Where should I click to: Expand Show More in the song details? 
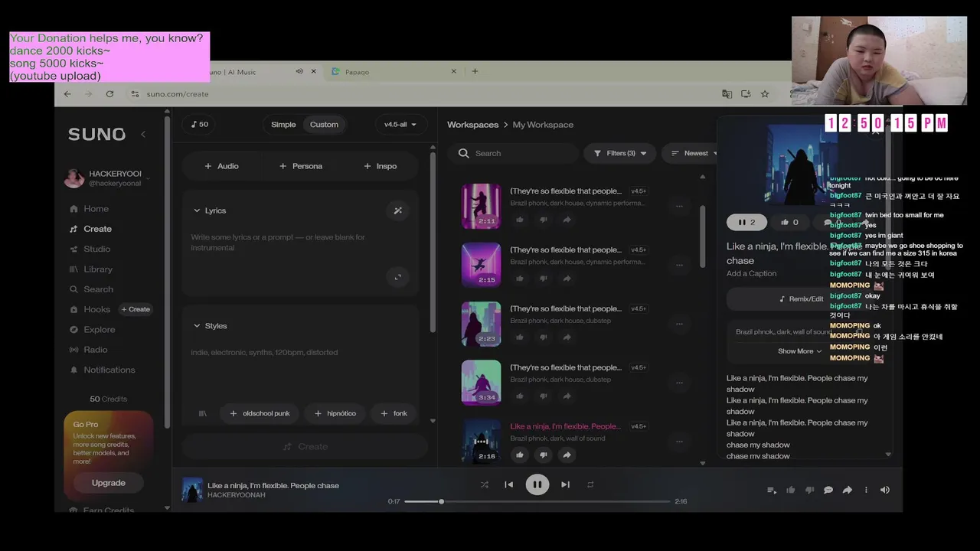click(x=799, y=351)
